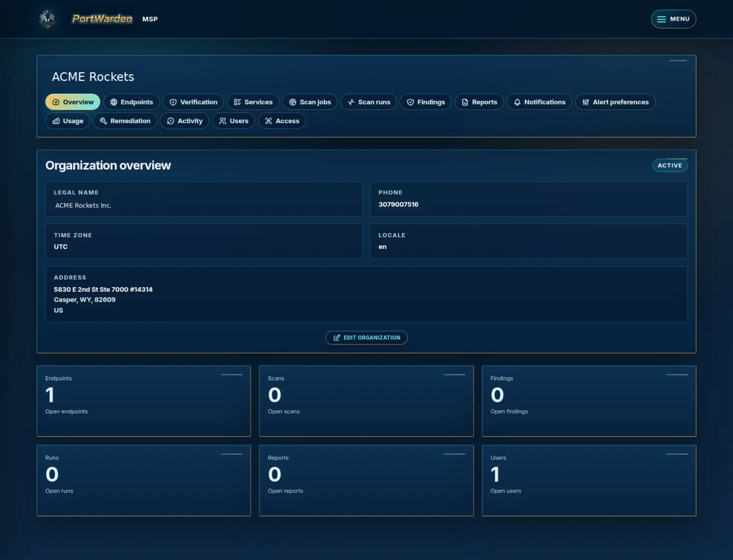
Task: Open the hamburger MENU button
Action: coord(673,19)
